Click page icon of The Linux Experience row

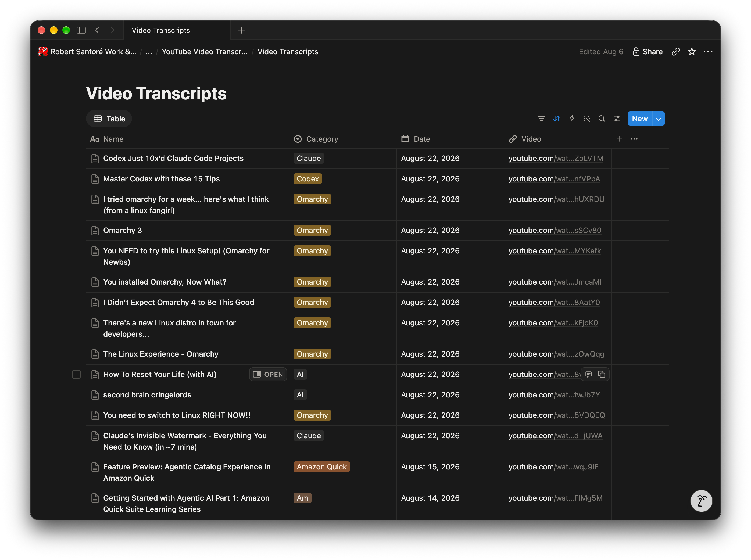click(95, 354)
